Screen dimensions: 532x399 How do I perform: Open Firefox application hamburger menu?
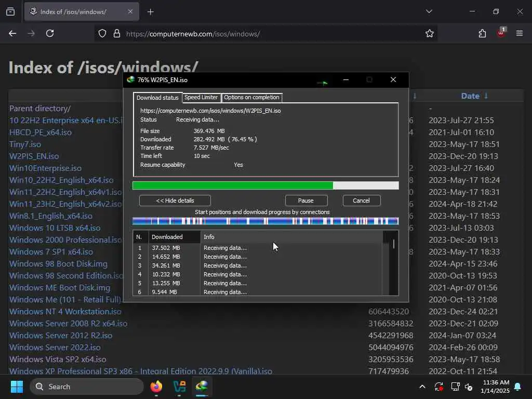pos(519,33)
